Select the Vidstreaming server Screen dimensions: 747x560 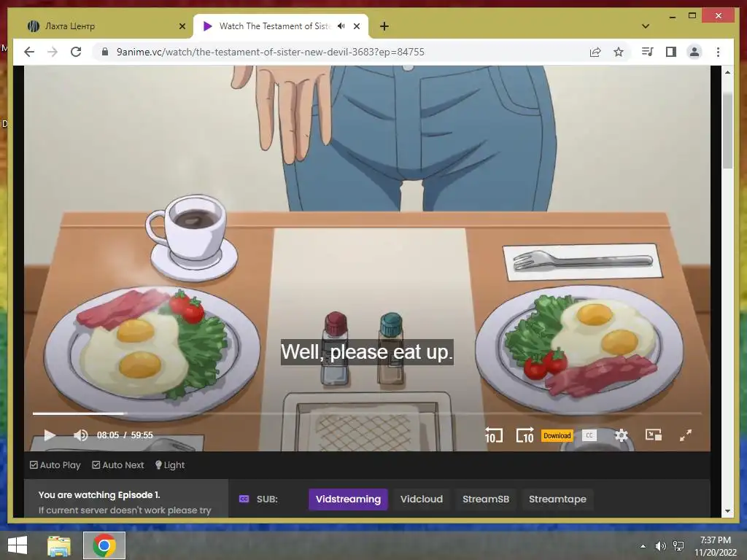(348, 499)
